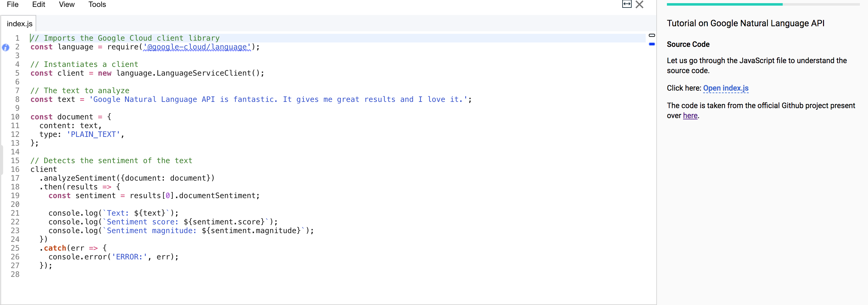The image size is (868, 305).
Task: Click line number 16 in the gutter
Action: point(15,169)
